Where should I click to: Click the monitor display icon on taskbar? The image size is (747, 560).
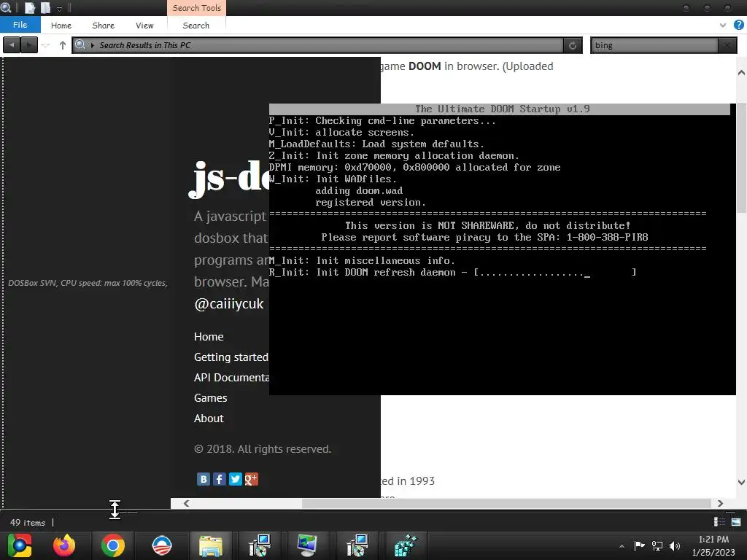coord(307,545)
